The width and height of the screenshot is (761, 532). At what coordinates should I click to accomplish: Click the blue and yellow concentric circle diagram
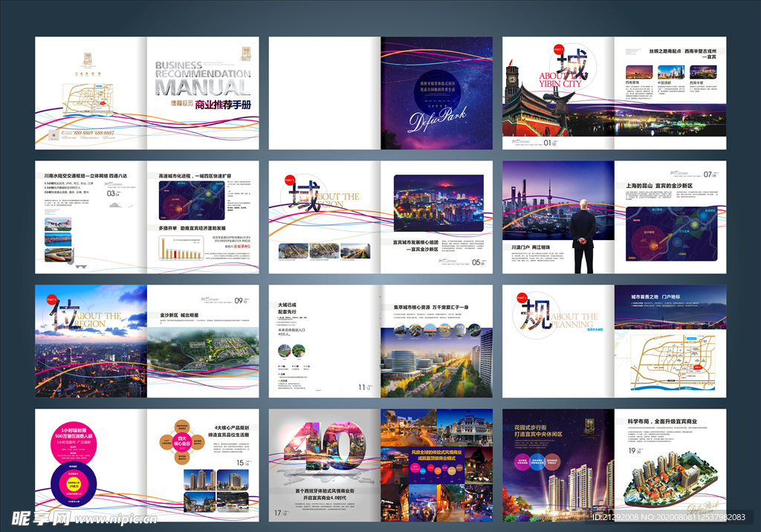coord(74,484)
